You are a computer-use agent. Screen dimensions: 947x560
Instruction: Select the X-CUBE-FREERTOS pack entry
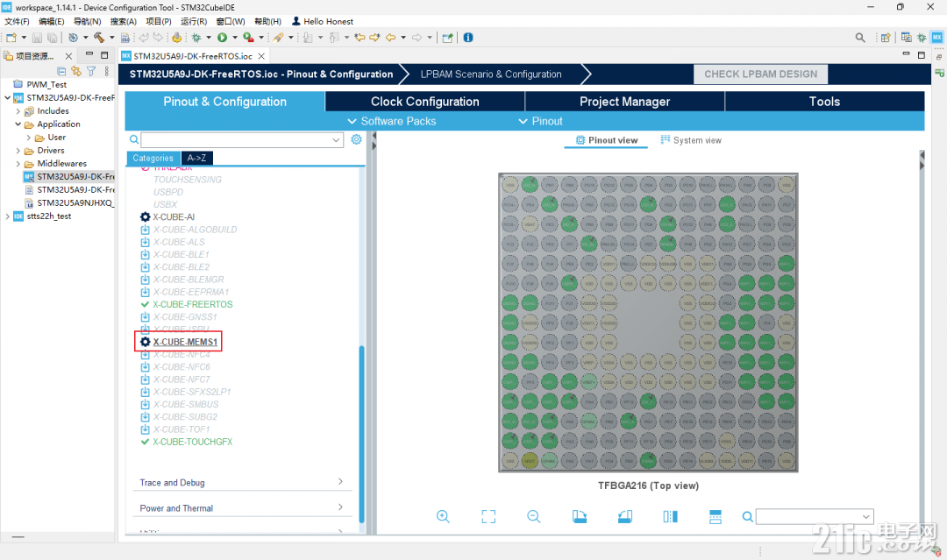click(x=193, y=305)
